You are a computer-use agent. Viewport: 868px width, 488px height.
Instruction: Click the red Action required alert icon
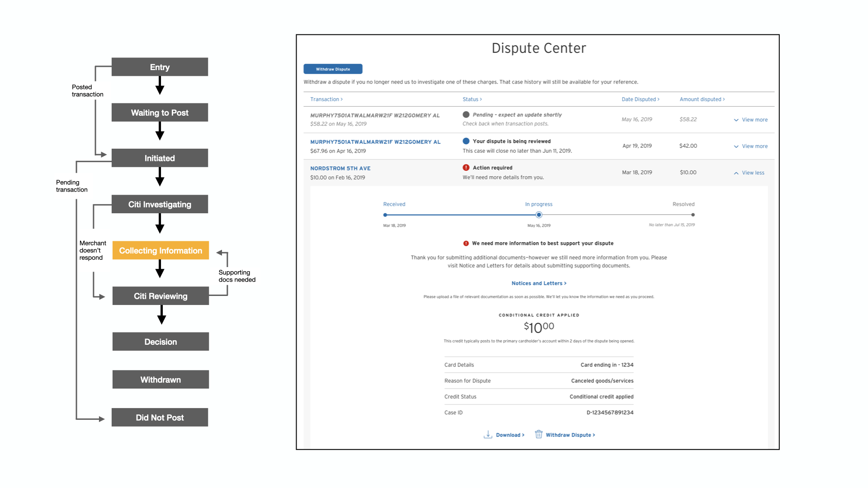(x=466, y=168)
